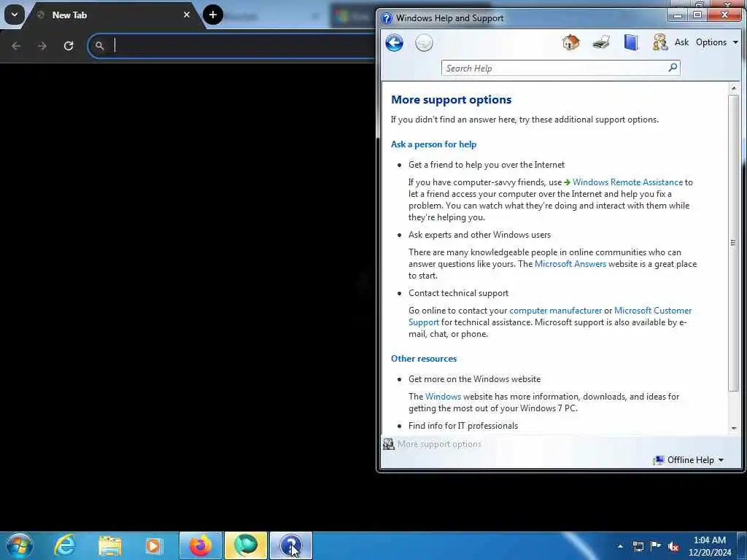Focus the Search Help text box
This screenshot has height=560, width=747.
(554, 68)
